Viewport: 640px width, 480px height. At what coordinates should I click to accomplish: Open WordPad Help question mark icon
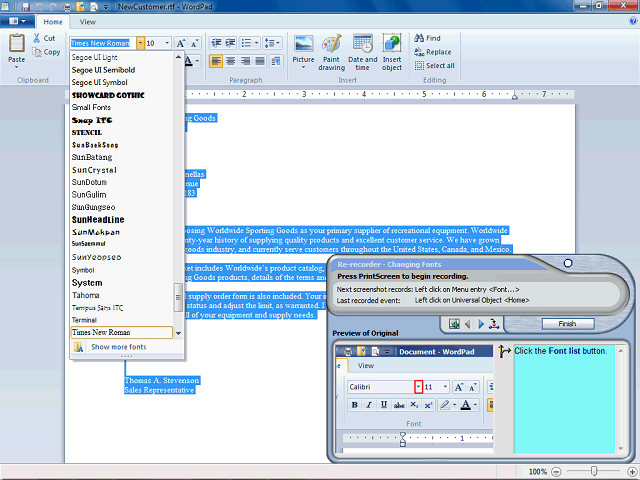(x=633, y=21)
